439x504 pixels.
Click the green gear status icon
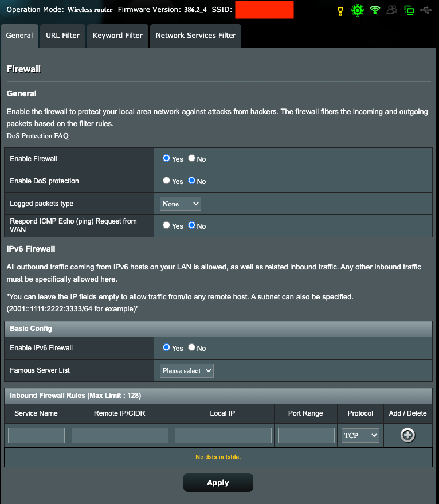tap(358, 10)
